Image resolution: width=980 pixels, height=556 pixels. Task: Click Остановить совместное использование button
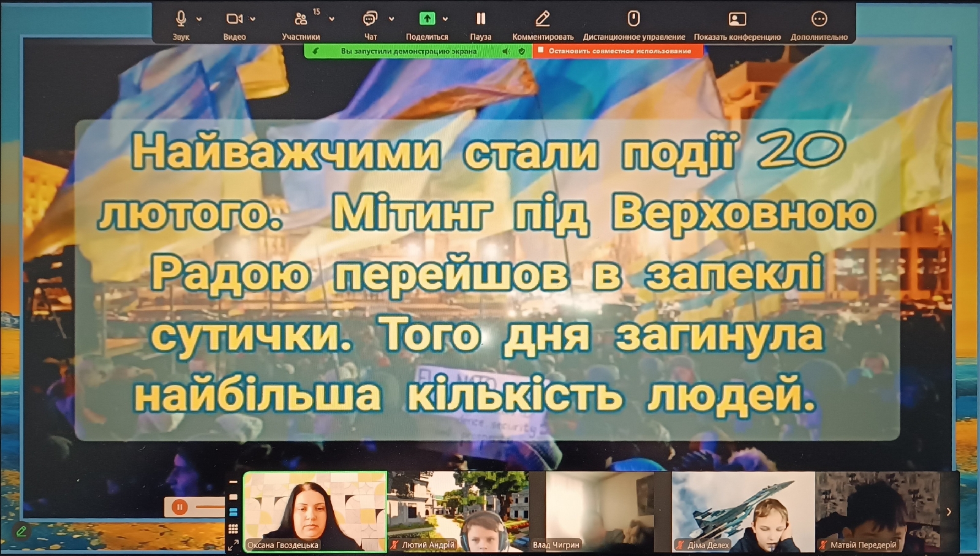[x=618, y=51]
